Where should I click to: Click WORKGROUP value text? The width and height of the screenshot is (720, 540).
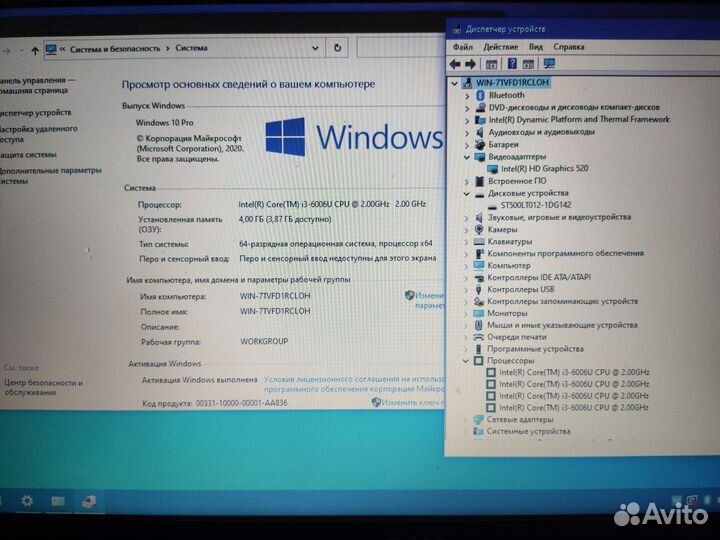coord(264,341)
